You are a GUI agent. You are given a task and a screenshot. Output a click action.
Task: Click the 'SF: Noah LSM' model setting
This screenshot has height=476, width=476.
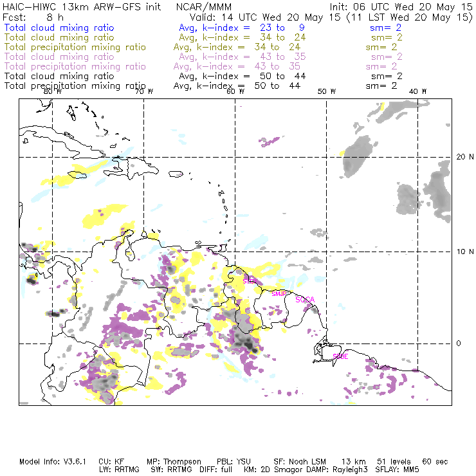click(x=300, y=462)
